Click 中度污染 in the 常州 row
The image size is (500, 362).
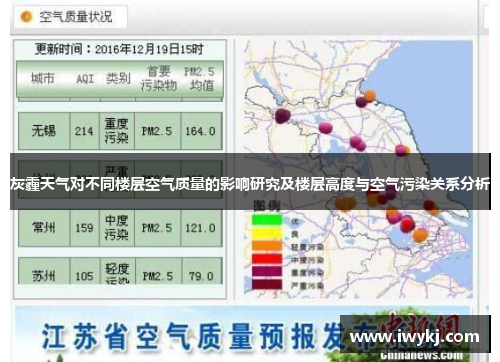pyautogui.click(x=117, y=228)
